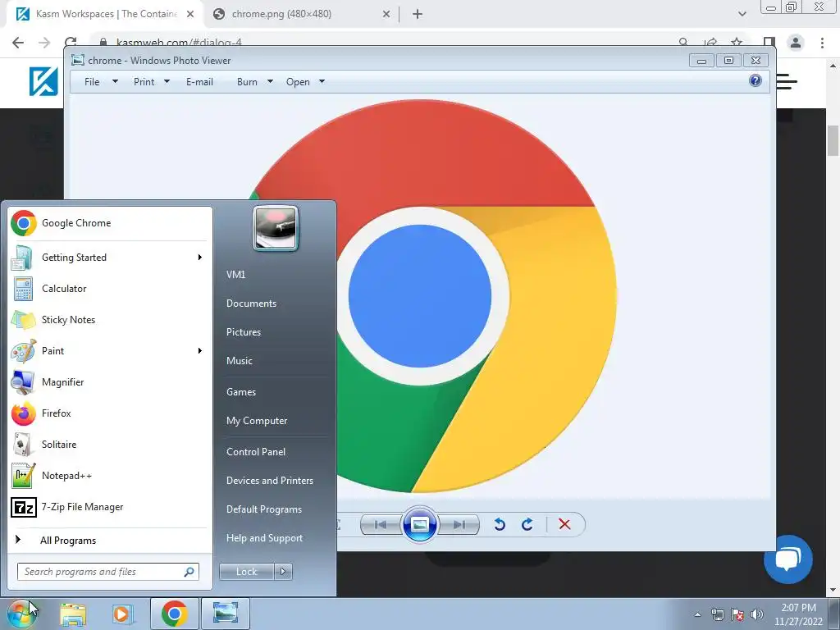The width and height of the screenshot is (840, 630).
Task: Open Control Panel from Start menu
Action: click(x=256, y=452)
